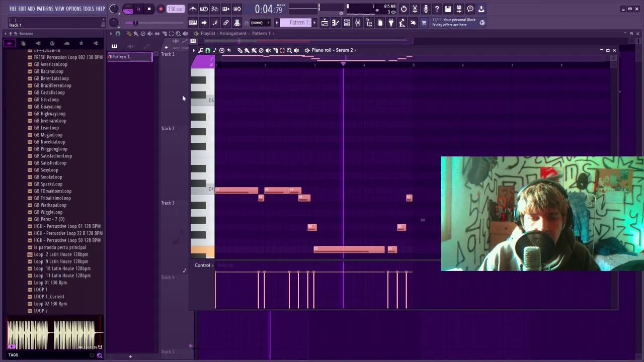Screen dimensions: 644x362
Task: Select the Paint brush tool in Piano roll
Action: (x=247, y=50)
